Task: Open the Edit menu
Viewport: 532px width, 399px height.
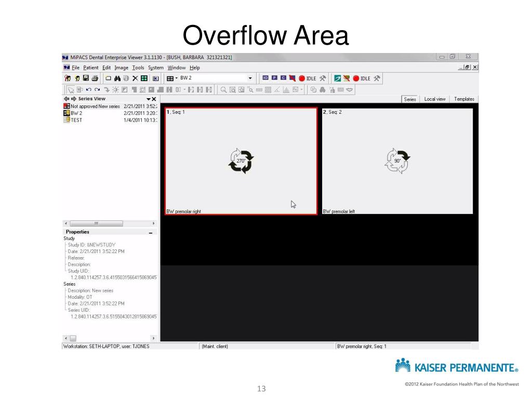Action: (x=107, y=68)
